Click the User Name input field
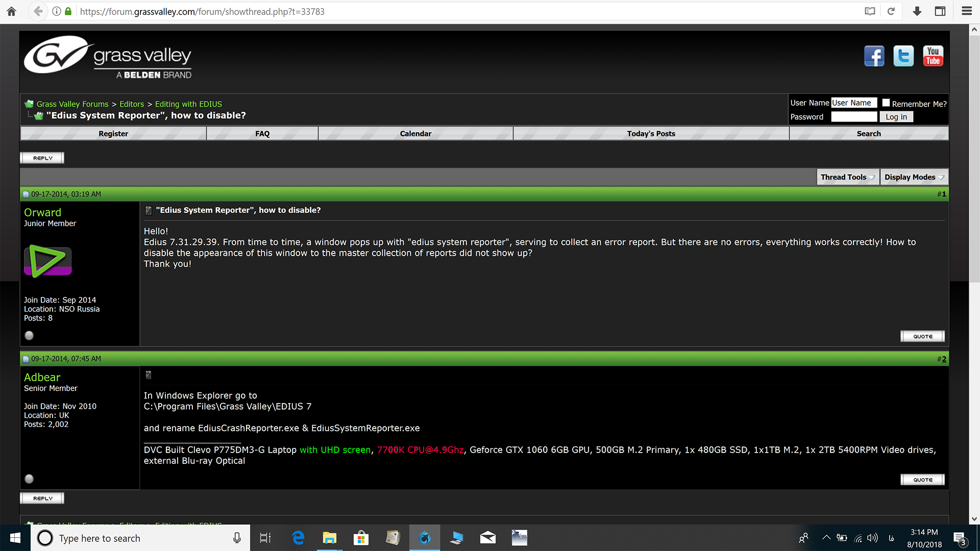This screenshot has height=551, width=980. 854,102
